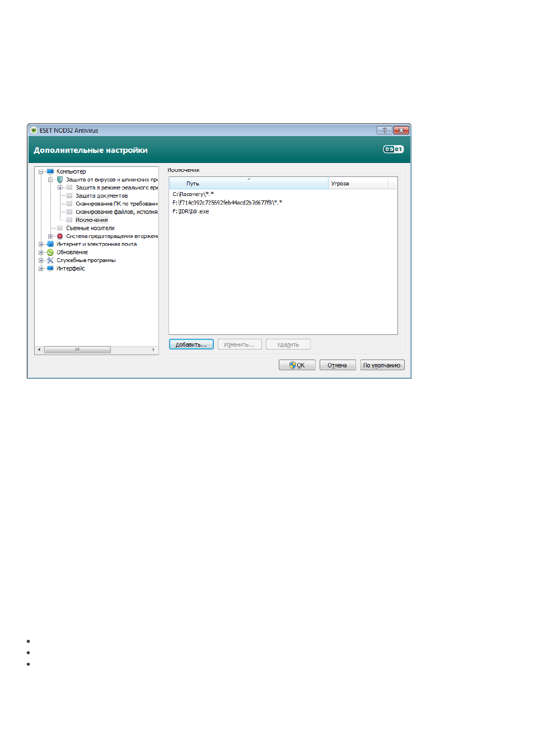Click the page icon beside Исключения tree item
The width and height of the screenshot is (534, 756).
(x=69, y=220)
